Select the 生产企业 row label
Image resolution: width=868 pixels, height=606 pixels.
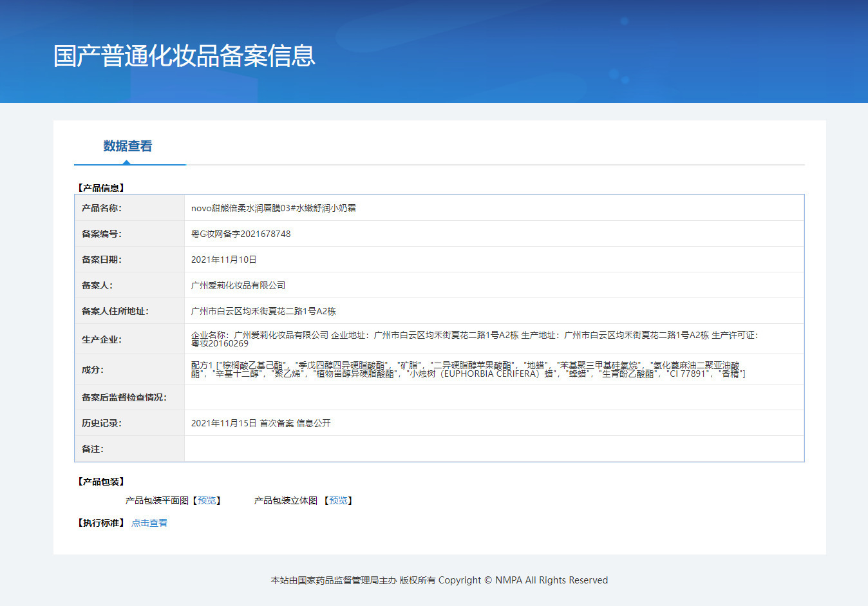pyautogui.click(x=102, y=339)
